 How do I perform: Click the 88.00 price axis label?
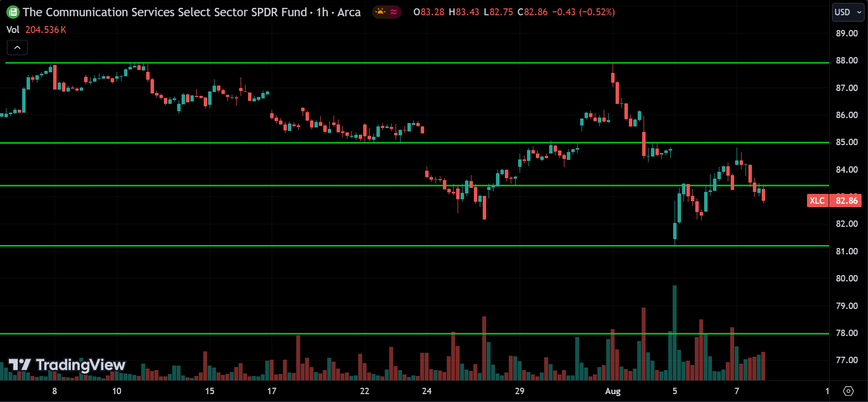pos(847,61)
